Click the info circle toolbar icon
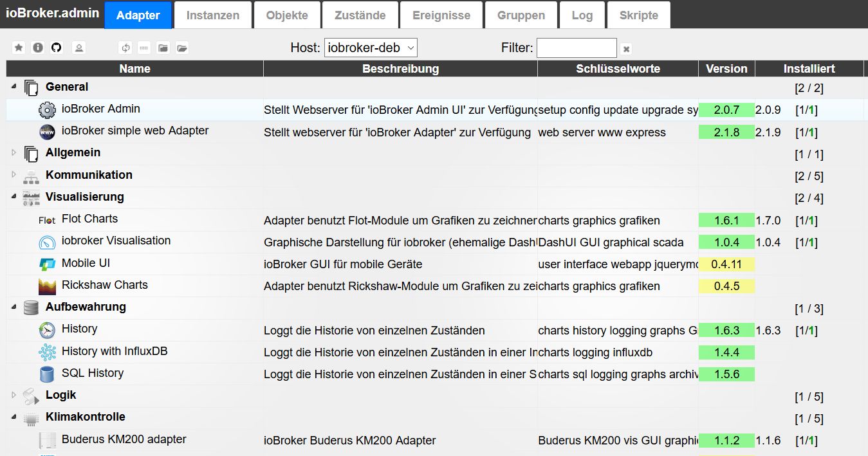 pyautogui.click(x=38, y=48)
